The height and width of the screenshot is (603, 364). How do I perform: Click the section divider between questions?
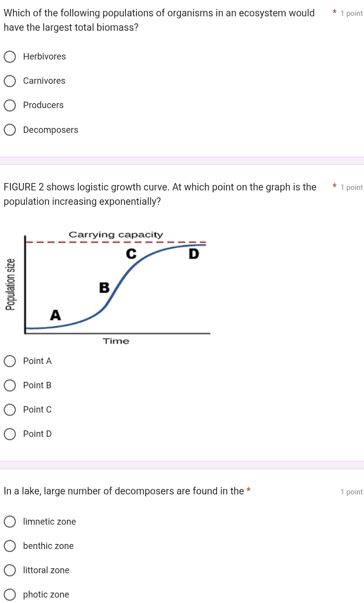coord(182,161)
